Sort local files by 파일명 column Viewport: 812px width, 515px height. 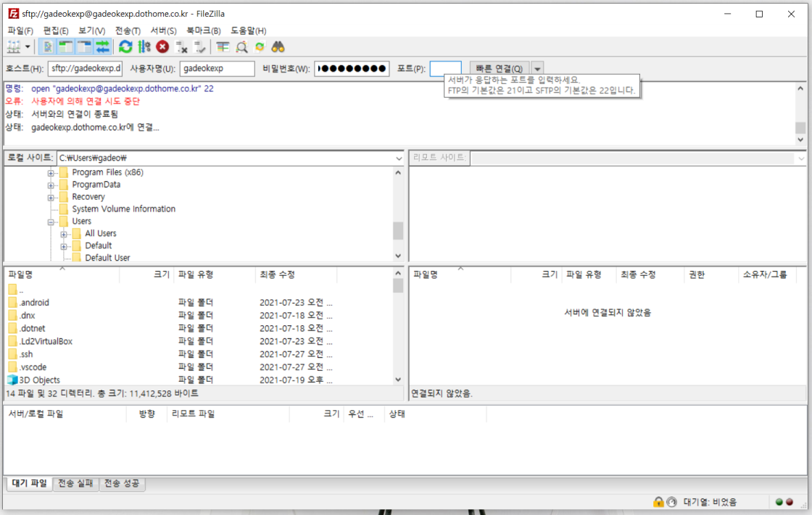click(x=62, y=275)
